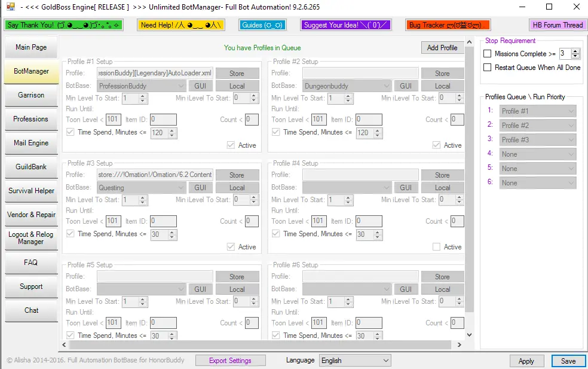Open the Language dropdown
This screenshot has height=369, width=588.
pyautogui.click(x=355, y=361)
